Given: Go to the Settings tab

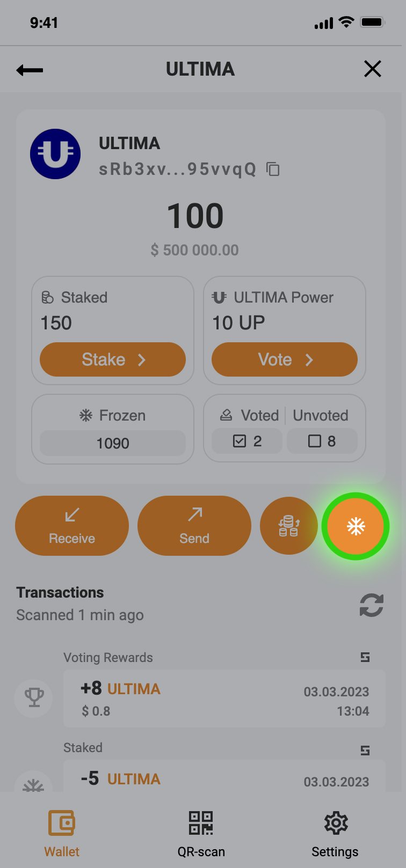Looking at the screenshot, I should click(x=335, y=833).
